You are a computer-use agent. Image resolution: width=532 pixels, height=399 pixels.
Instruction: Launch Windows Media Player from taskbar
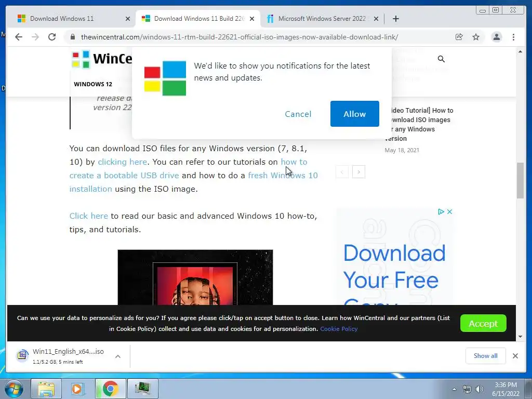pyautogui.click(x=78, y=389)
